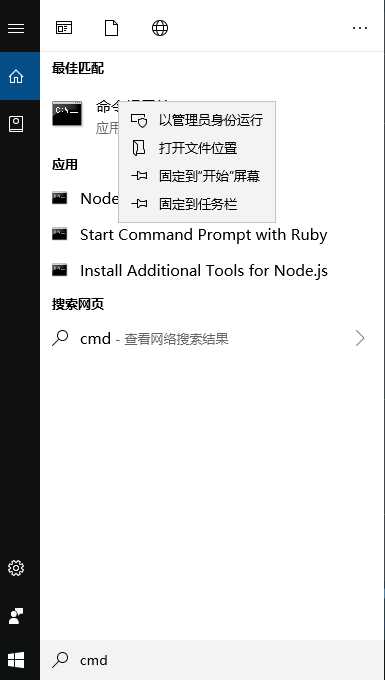This screenshot has height=680, width=385.
Task: Focus the cmd search input box
Action: tap(212, 660)
